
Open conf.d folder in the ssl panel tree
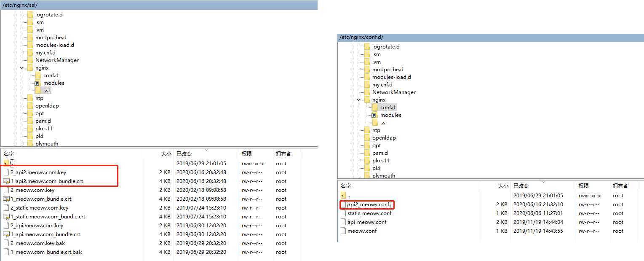51,75
